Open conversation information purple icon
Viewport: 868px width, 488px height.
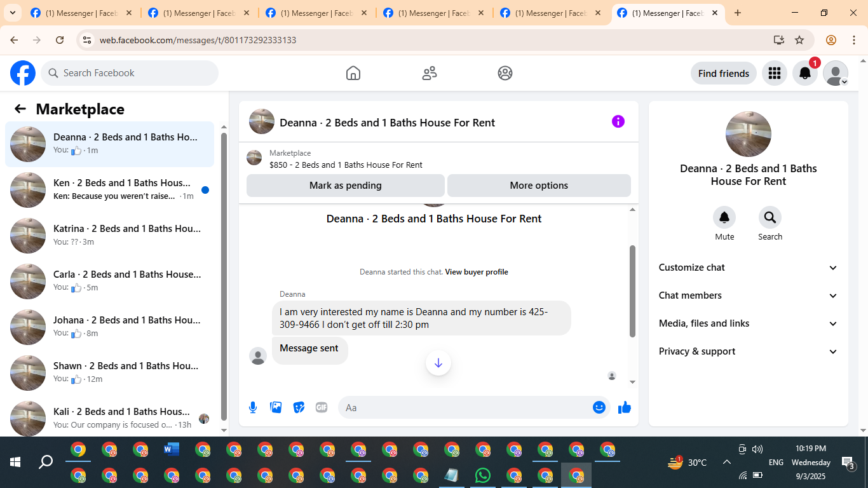[x=618, y=121]
